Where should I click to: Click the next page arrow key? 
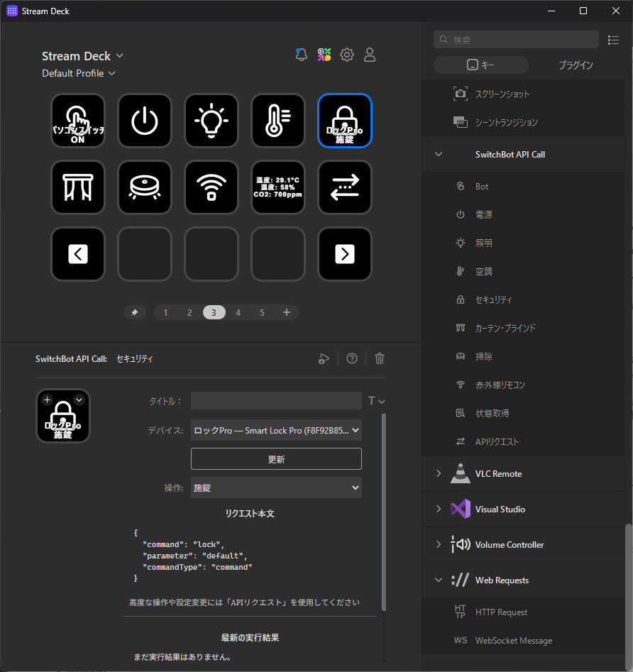(345, 254)
